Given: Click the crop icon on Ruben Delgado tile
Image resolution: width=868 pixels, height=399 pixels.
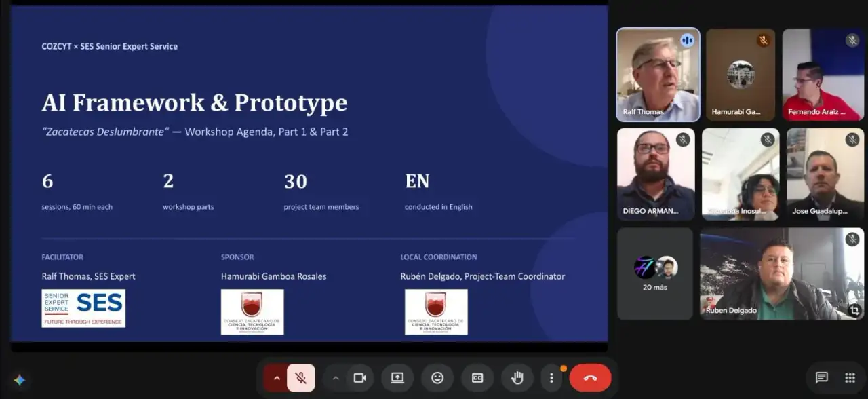Looking at the screenshot, I should (x=854, y=310).
